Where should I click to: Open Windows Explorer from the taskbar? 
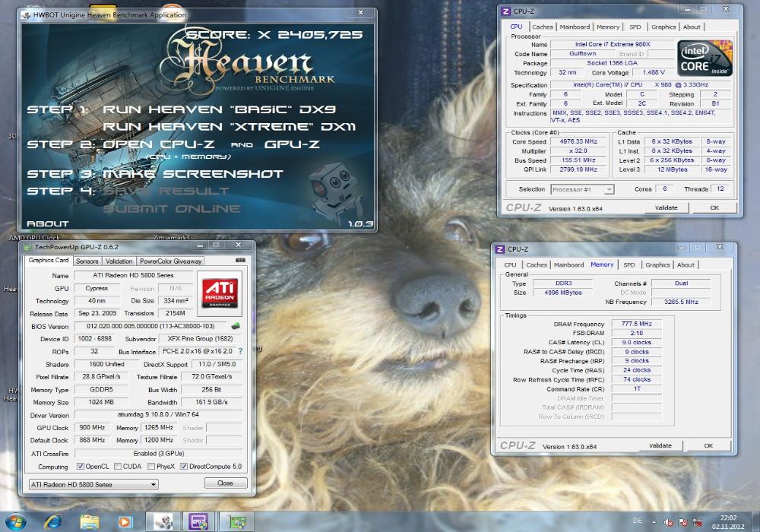coord(89,522)
